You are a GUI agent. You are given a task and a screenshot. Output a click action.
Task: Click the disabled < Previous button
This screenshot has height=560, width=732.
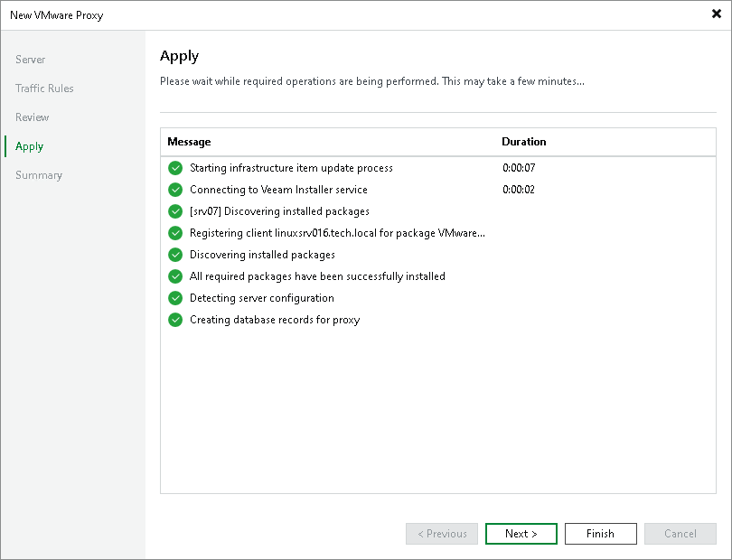(442, 534)
